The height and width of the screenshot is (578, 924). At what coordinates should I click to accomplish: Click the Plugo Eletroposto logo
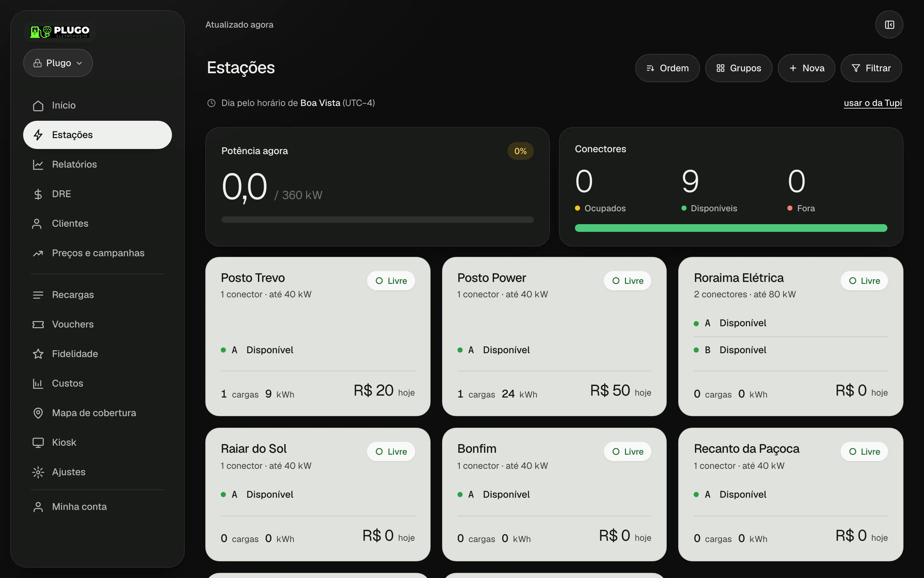(60, 32)
